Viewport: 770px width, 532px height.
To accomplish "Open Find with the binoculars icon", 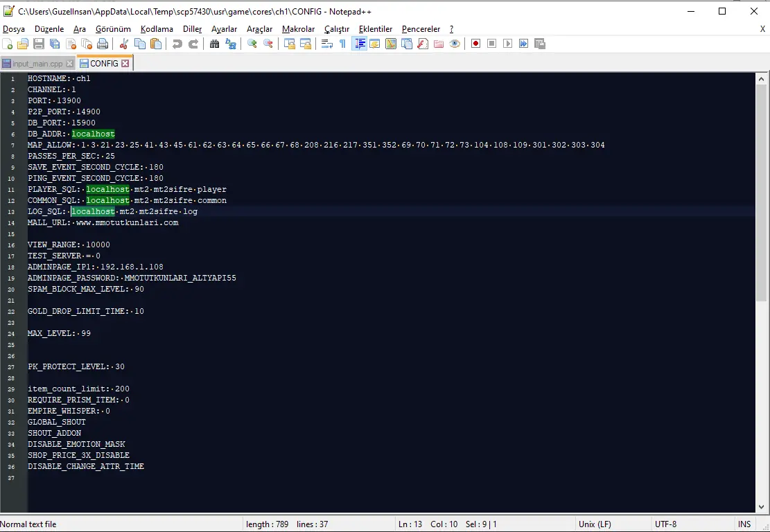I will [214, 44].
